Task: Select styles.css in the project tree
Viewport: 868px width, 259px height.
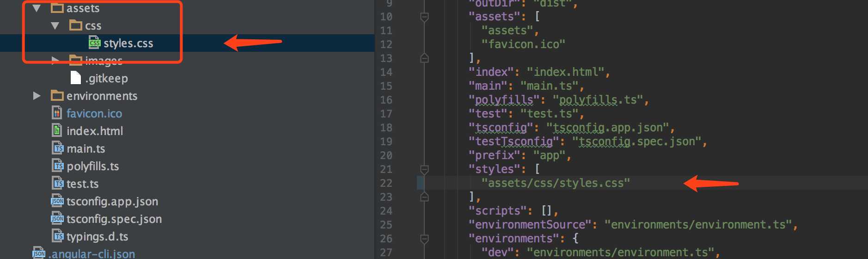Action: (x=128, y=43)
